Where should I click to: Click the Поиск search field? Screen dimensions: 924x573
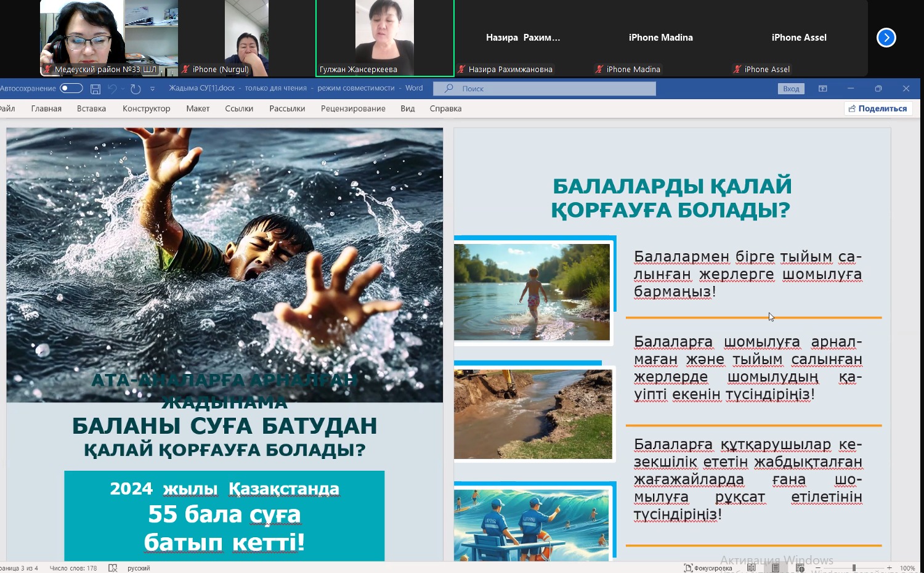545,89
